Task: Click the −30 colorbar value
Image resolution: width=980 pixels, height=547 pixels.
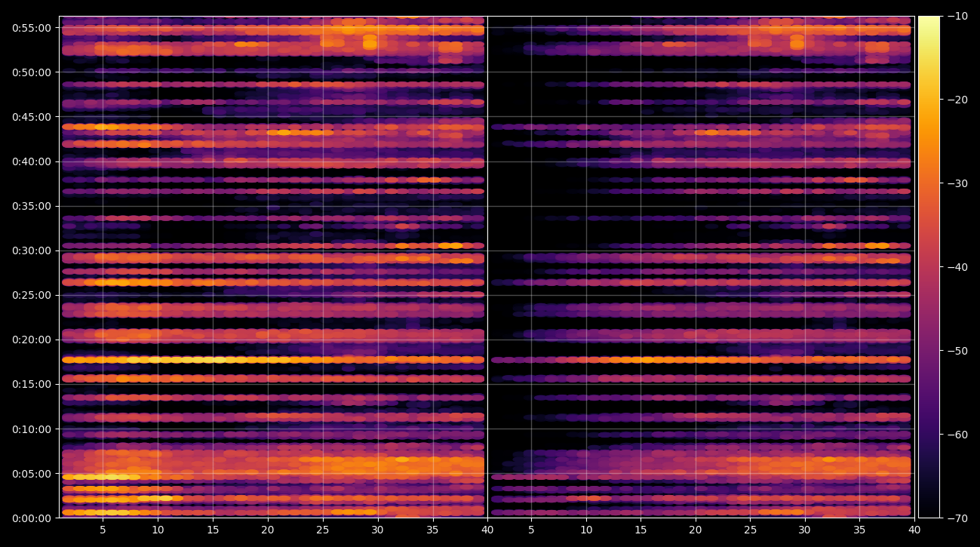Action: (957, 183)
